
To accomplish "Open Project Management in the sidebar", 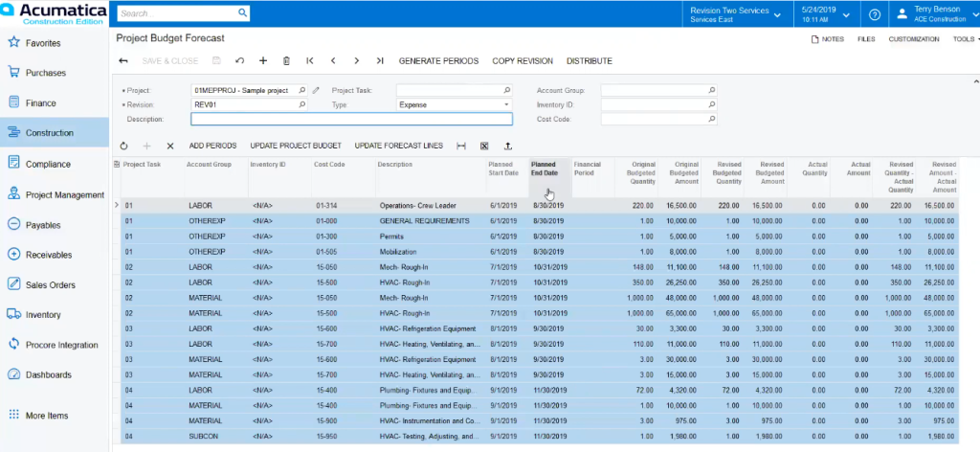I will pos(64,194).
